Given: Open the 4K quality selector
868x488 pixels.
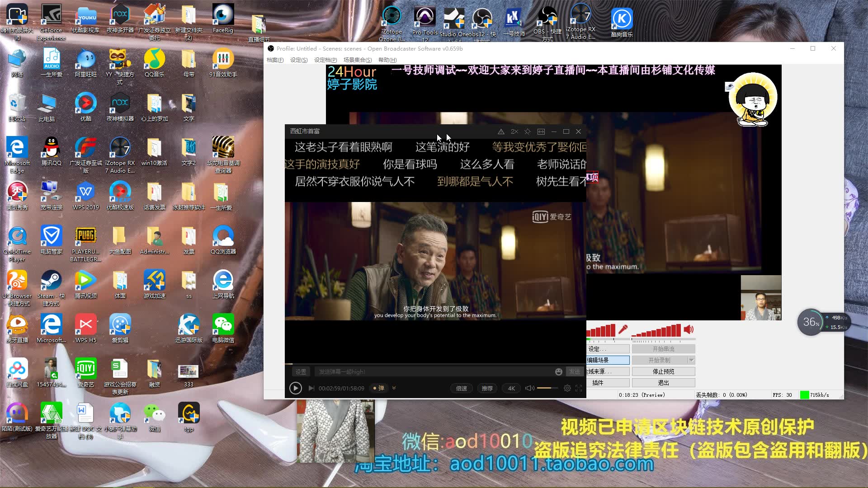Looking at the screenshot, I should pos(511,388).
